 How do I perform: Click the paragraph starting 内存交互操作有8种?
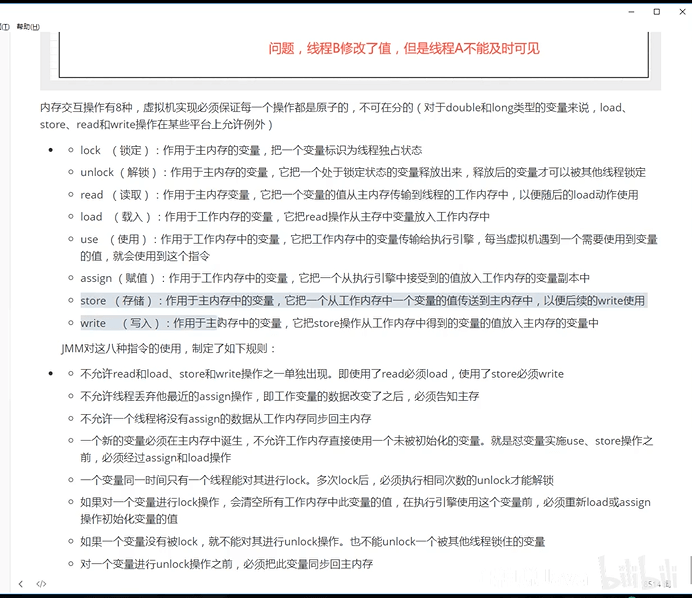(x=334, y=116)
